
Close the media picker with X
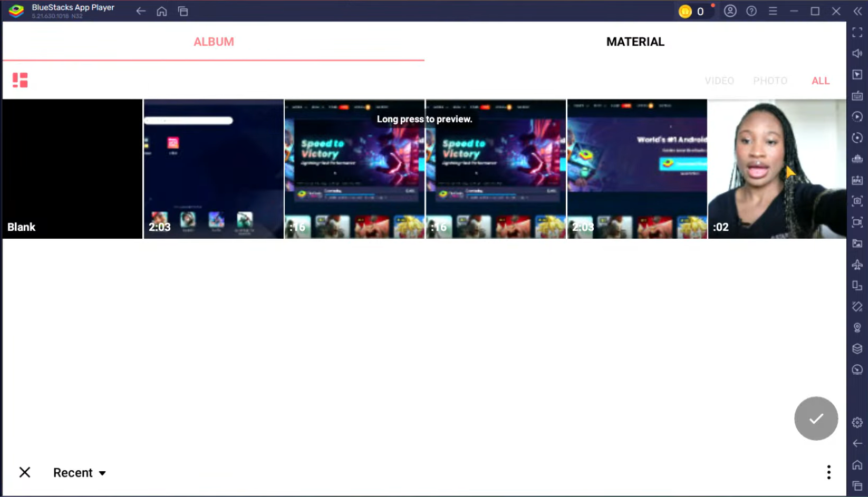25,472
